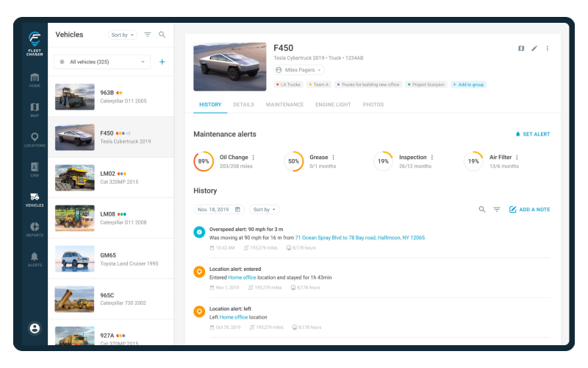The height and width of the screenshot is (368, 588).
Task: Click the location entered event icon
Action: click(x=199, y=272)
